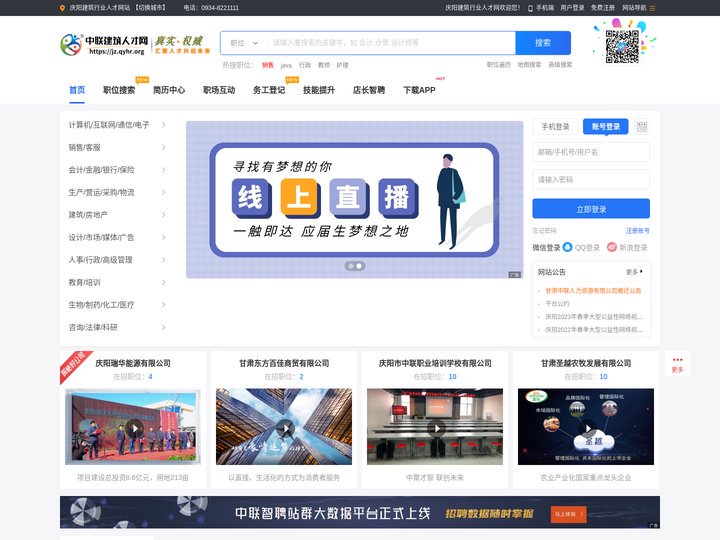Expand the 教育/培训 category

tap(163, 282)
